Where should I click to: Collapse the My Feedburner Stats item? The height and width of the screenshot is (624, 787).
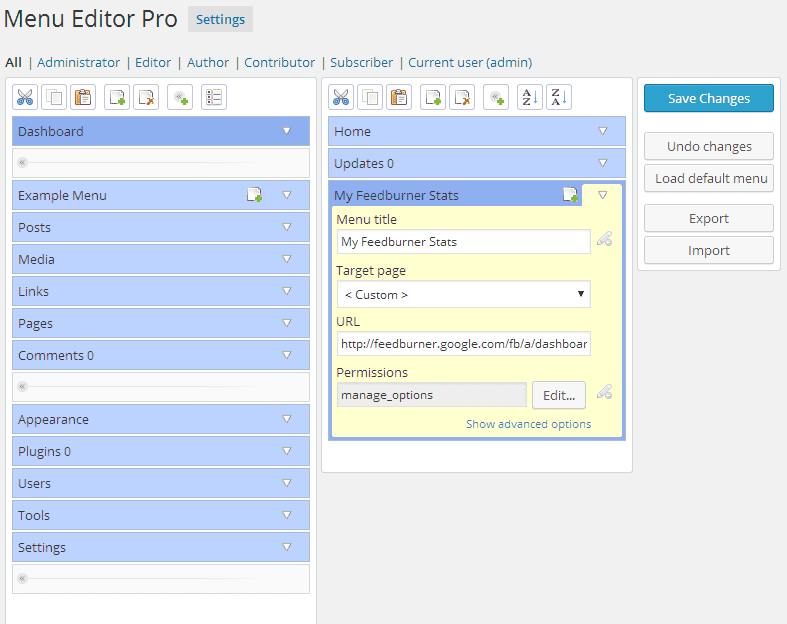point(602,195)
